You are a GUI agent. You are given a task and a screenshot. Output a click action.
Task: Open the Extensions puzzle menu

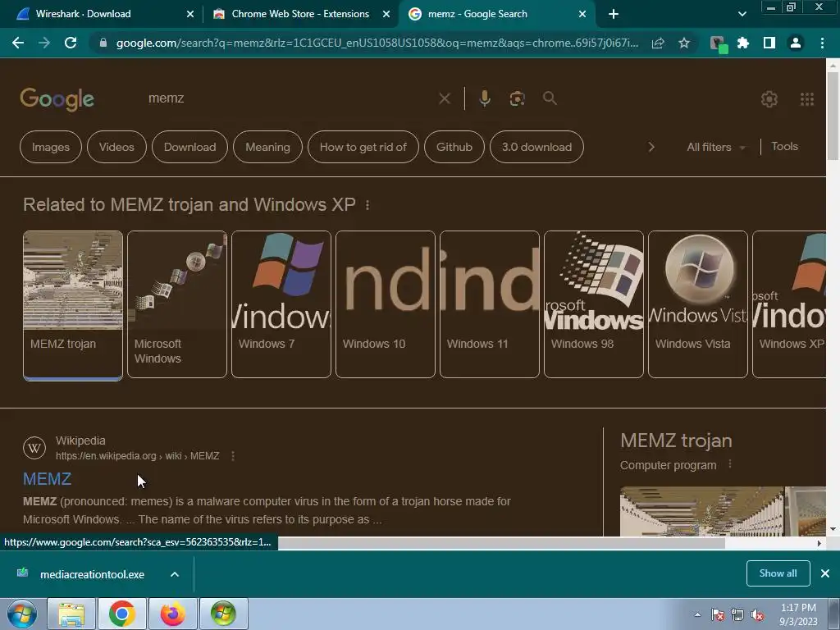pyautogui.click(x=743, y=43)
